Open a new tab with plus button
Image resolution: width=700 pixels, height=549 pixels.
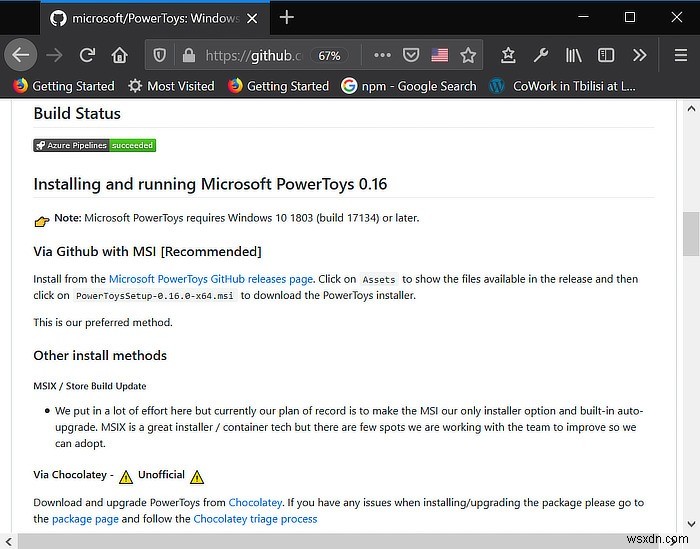click(287, 18)
